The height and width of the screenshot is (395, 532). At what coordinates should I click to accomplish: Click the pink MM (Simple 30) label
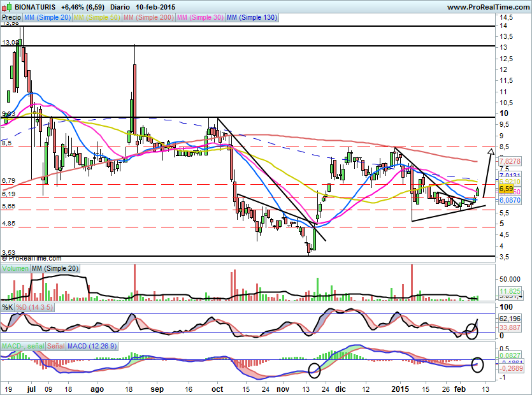(x=199, y=18)
